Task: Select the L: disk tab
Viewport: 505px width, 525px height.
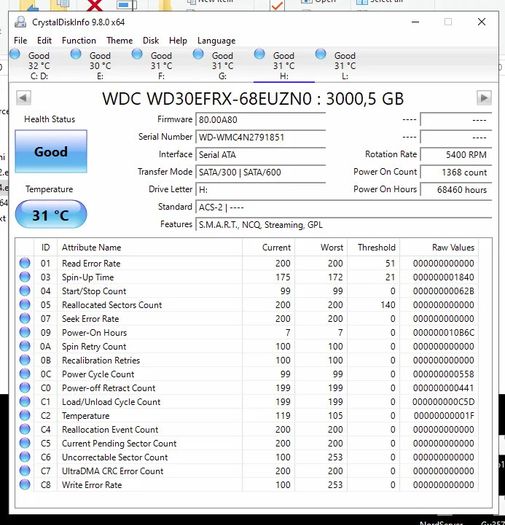Action: click(x=345, y=65)
